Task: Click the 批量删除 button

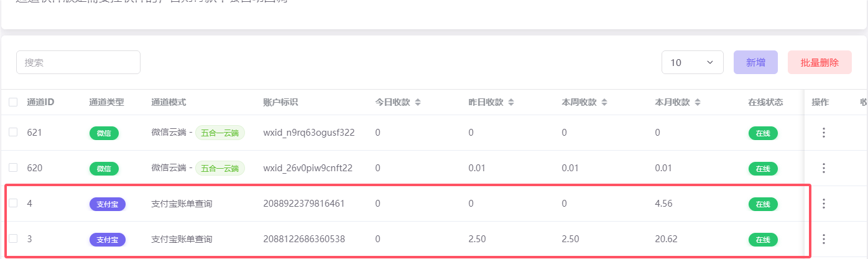Action: pos(820,62)
